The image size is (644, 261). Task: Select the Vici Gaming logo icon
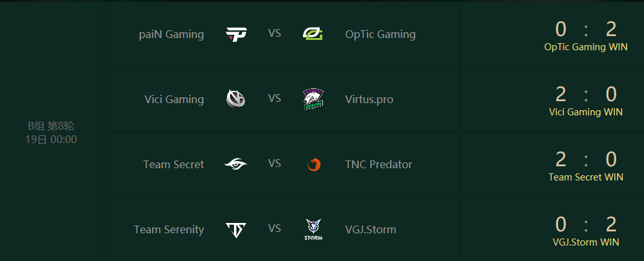point(236,99)
